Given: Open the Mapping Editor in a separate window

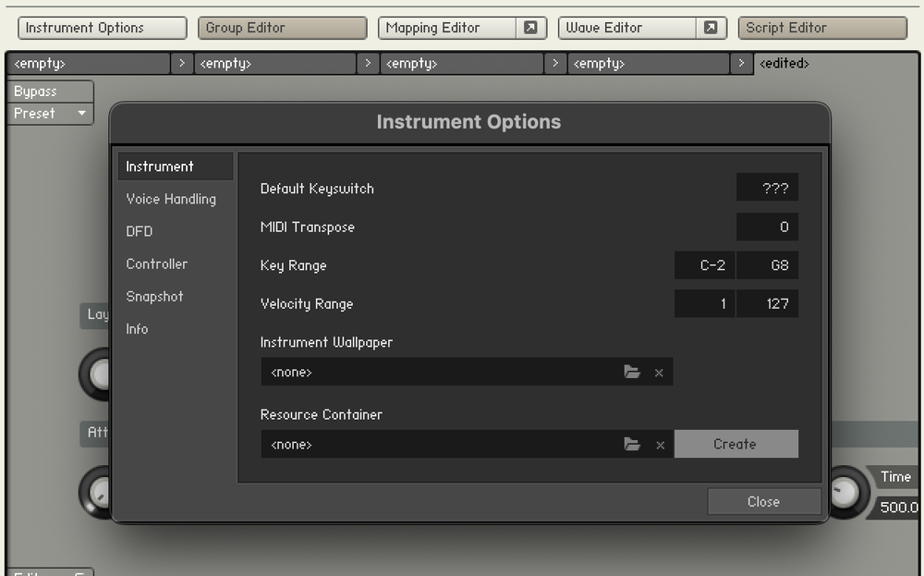Looking at the screenshot, I should click(x=530, y=28).
